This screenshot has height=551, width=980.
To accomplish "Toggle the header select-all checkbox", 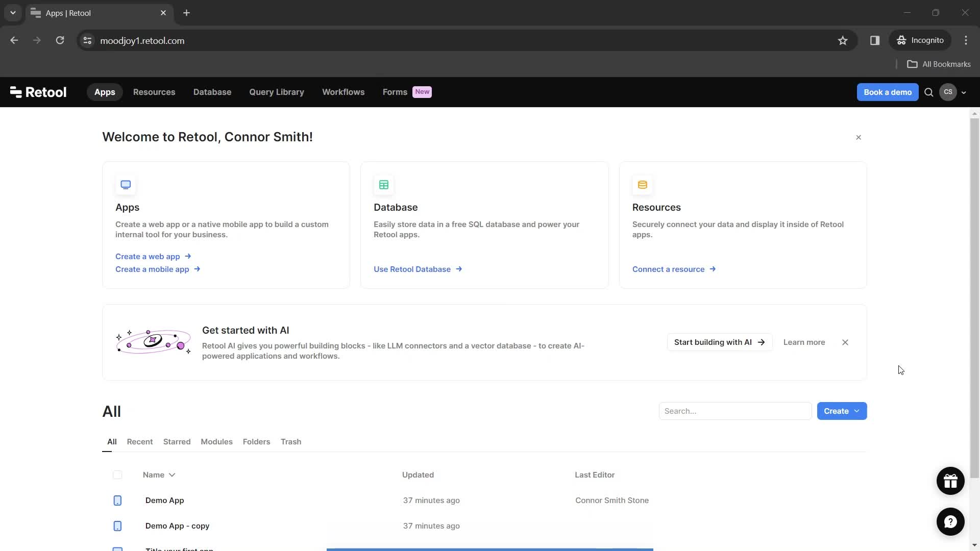I will [x=117, y=475].
